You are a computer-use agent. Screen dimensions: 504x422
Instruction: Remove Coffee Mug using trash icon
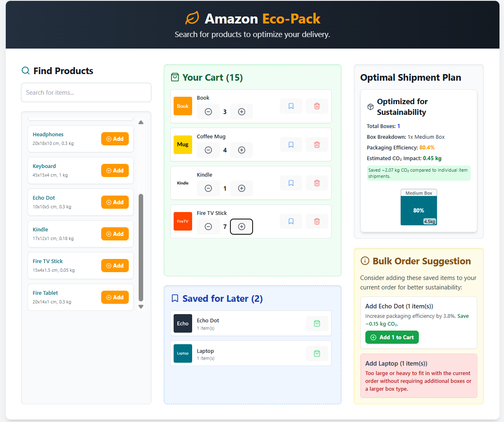317,145
